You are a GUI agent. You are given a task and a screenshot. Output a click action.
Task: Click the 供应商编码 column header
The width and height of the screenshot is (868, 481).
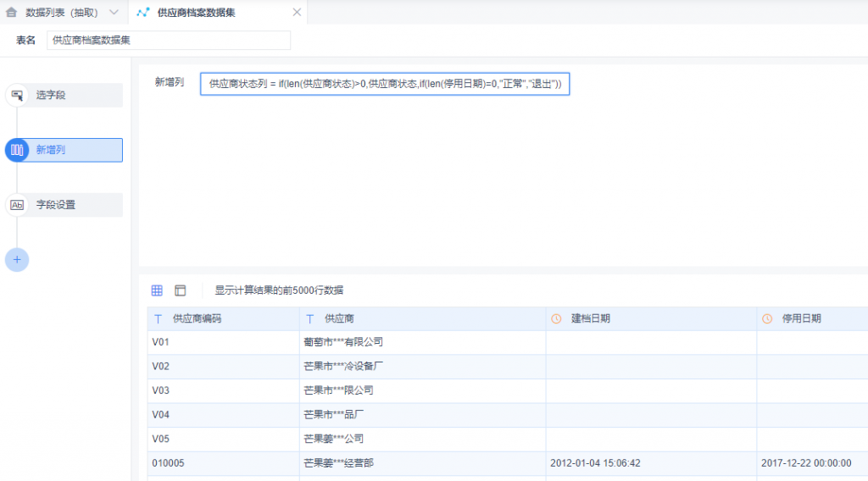click(223, 318)
